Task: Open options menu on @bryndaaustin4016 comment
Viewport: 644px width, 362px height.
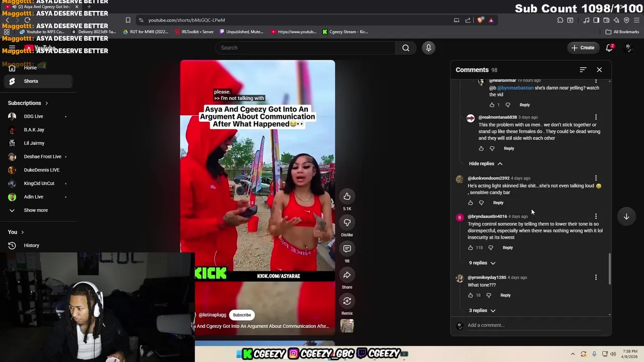Action: 596,216
